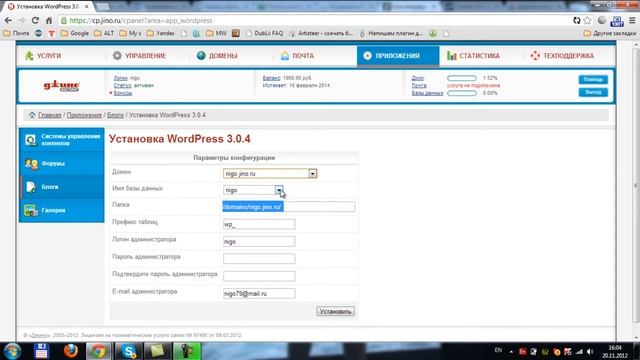Screen dimensions: 640x360
Task: Open the Почта bookmarks folder
Action: 16,33
